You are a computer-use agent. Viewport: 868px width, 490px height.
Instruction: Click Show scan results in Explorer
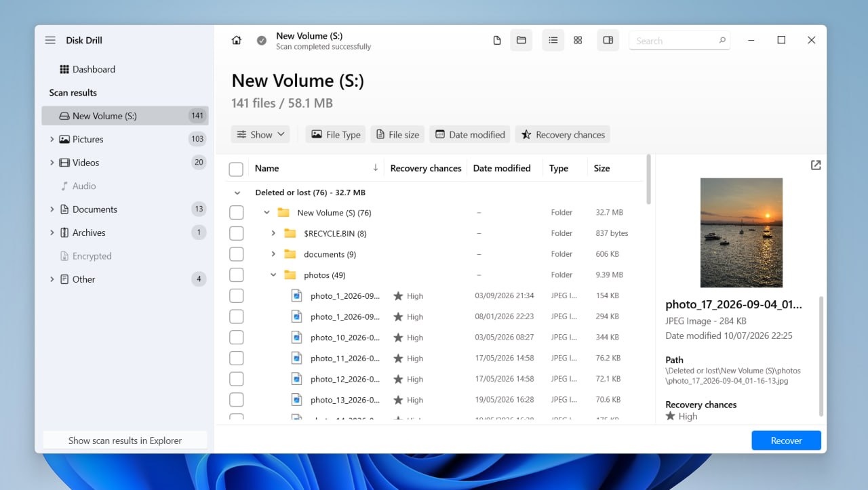[125, 441]
